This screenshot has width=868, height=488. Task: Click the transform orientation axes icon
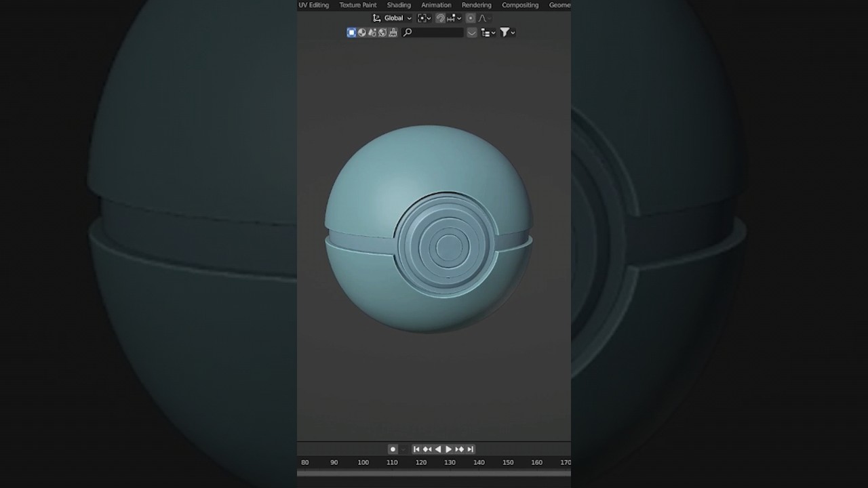tap(377, 18)
